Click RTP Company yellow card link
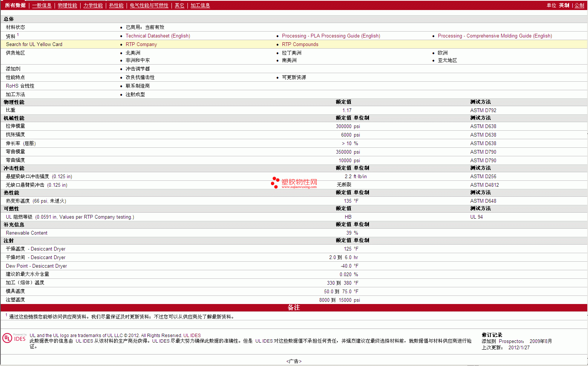Screen dimensions: 588x366 pyautogui.click(x=141, y=45)
